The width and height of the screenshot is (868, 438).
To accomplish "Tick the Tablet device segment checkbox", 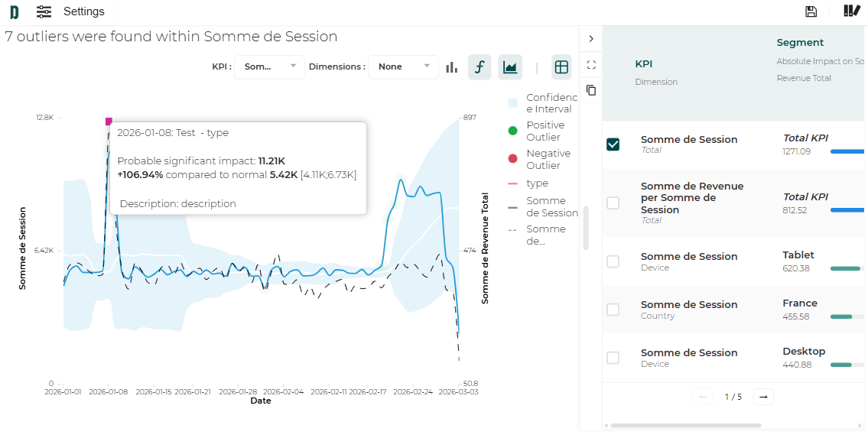I will pyautogui.click(x=613, y=261).
